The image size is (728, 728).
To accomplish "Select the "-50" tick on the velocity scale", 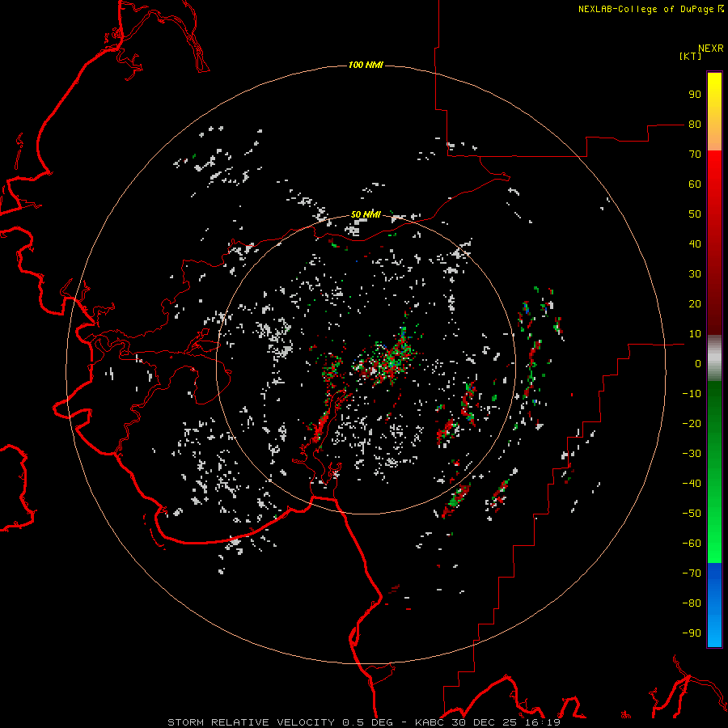I will pos(692,514).
